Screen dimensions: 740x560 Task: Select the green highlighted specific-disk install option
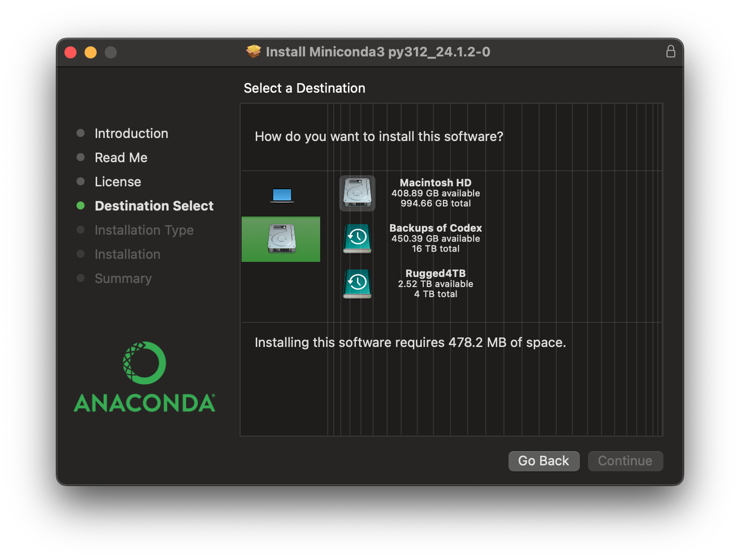[x=281, y=239]
